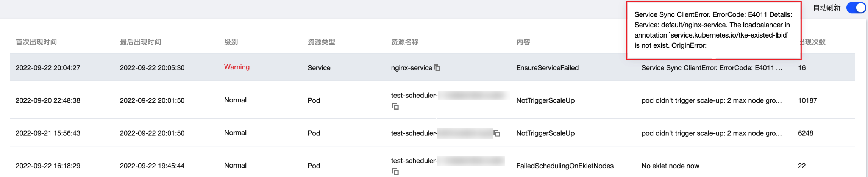Viewport: 868px width, 177px height.
Task: Copy test-scheduler name in the 10187-count row
Action: click(395, 107)
